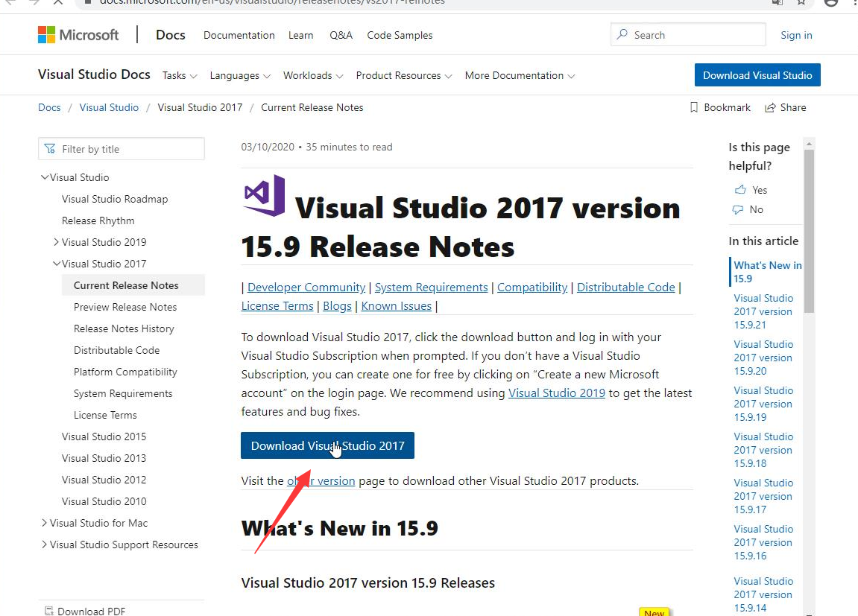This screenshot has height=616, width=858.
Task: Click into the Search field
Action: [x=688, y=34]
